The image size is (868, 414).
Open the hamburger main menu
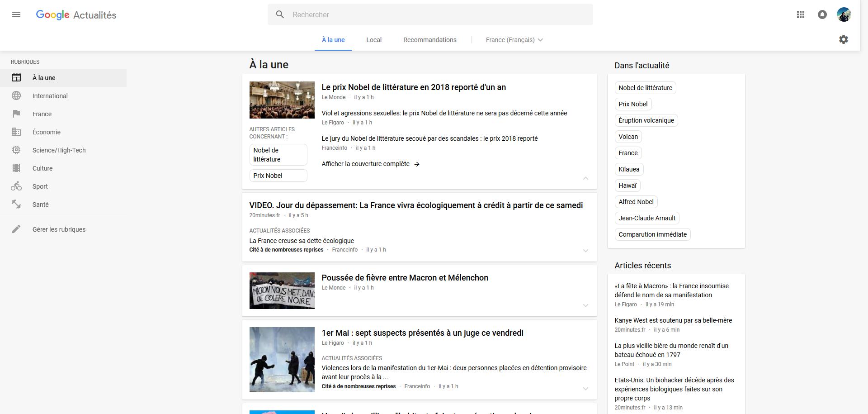(x=16, y=14)
